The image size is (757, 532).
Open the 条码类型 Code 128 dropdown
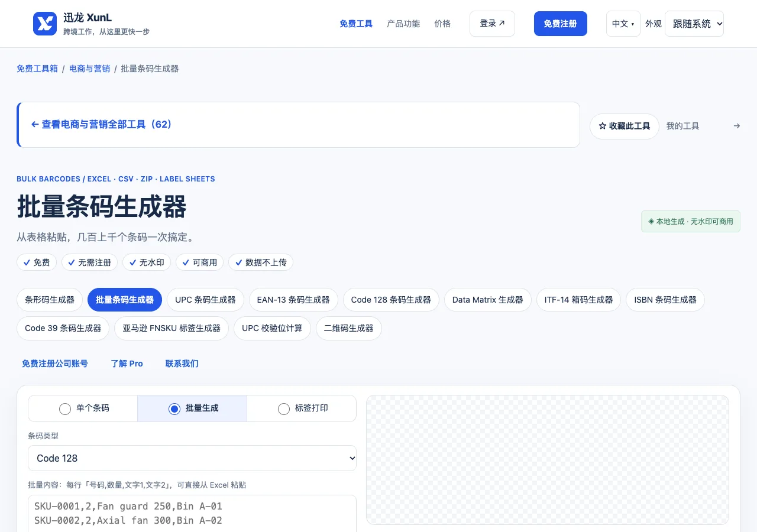[192, 458]
